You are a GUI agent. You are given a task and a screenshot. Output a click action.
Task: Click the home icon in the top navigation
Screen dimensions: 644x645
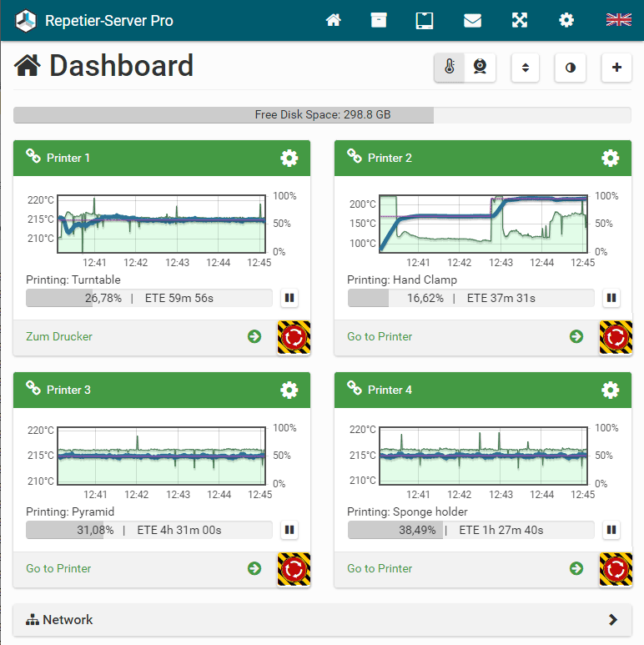coord(333,20)
